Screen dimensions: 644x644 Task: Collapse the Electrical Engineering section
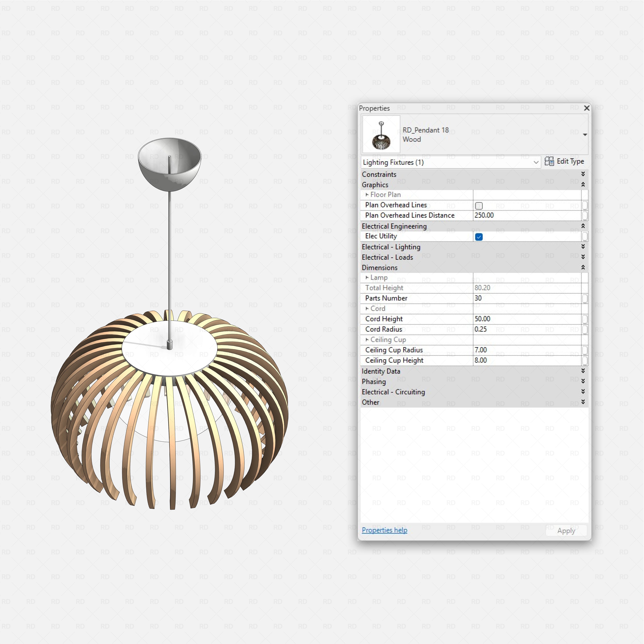[583, 226]
